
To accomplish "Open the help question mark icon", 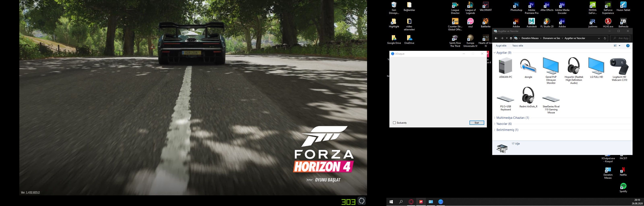I will pos(628,46).
